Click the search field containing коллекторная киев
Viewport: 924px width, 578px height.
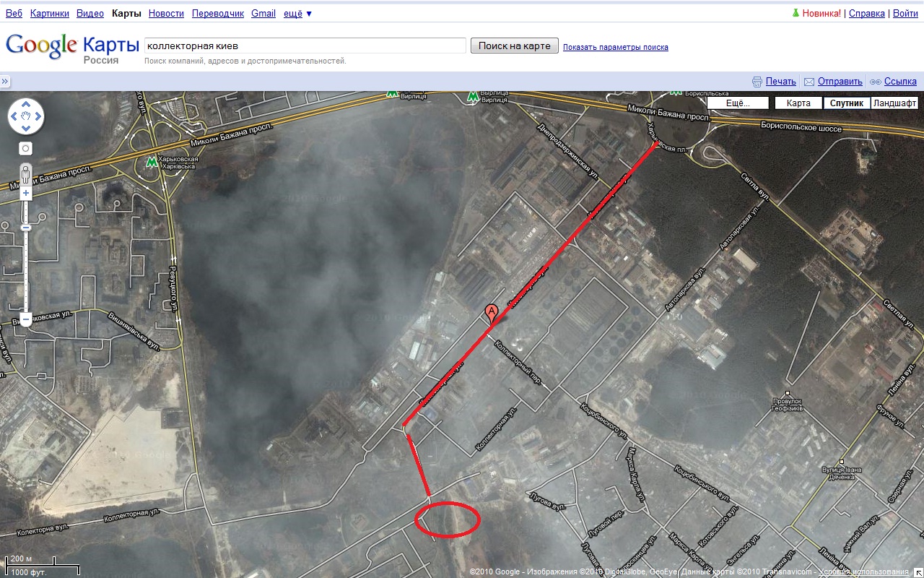tap(305, 46)
